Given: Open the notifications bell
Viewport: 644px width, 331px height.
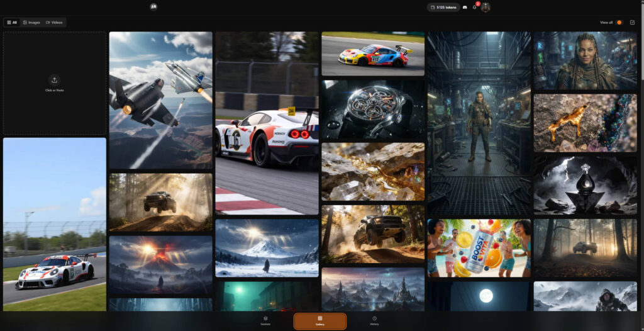Looking at the screenshot, I should coord(475,7).
